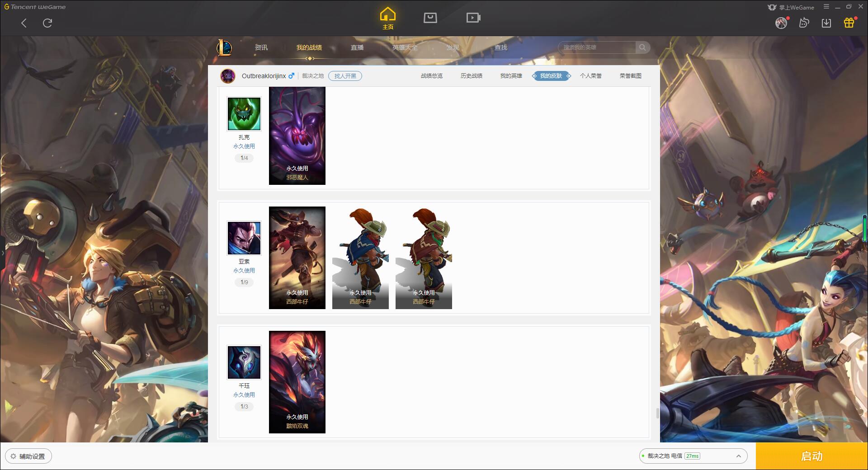Click the 扎克 champion portrait icon
868x470 pixels.
[x=244, y=114]
